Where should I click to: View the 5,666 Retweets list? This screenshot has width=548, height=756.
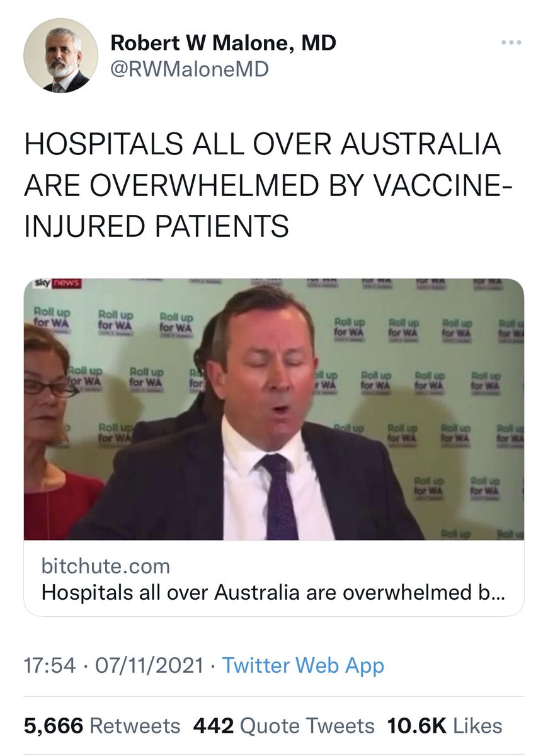(102, 726)
